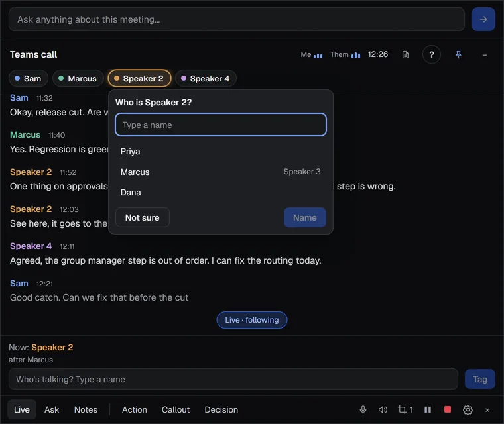
Task: Click Sam's name at 12:21
Action: pyautogui.click(x=19, y=283)
